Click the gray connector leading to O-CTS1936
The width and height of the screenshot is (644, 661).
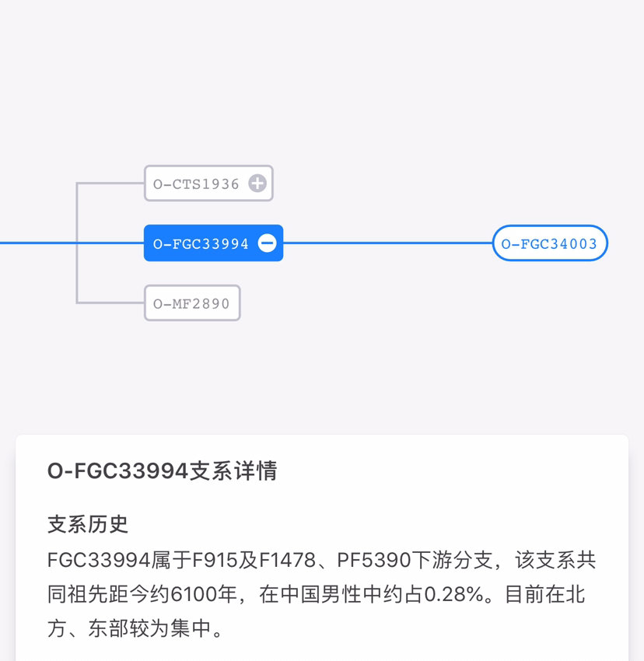coord(110,183)
